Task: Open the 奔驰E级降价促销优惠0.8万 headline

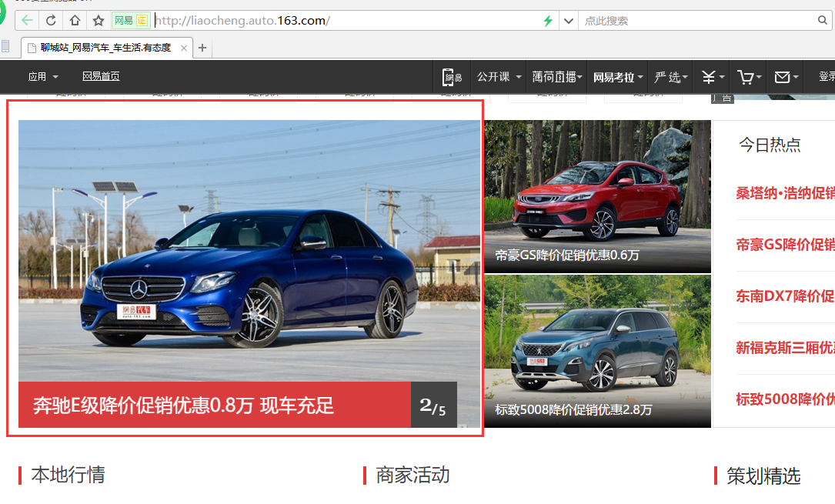Action: point(183,406)
